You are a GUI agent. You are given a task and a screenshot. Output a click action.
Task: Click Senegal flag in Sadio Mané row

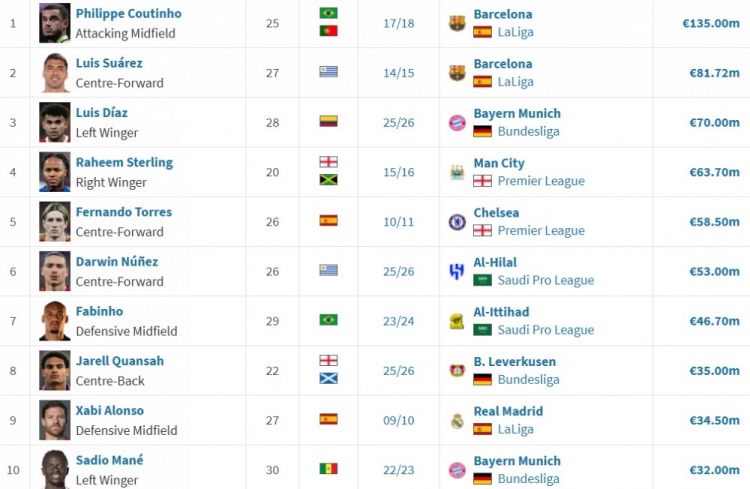pos(328,468)
